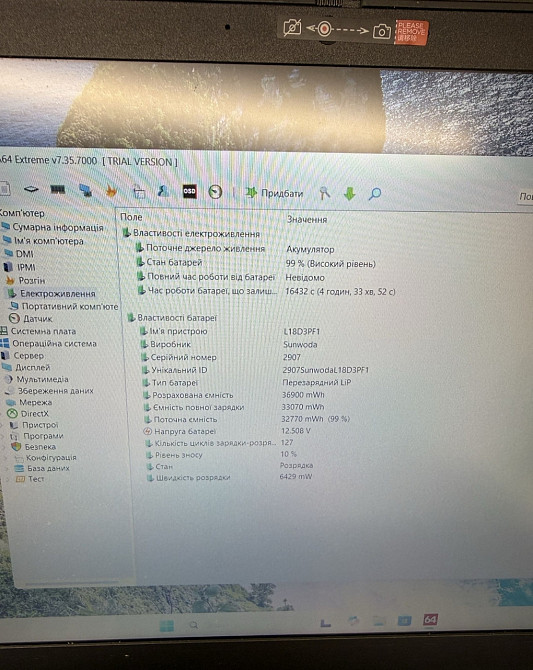This screenshot has width=533, height=670.
Task: Select Програми category
Action: pos(37,436)
